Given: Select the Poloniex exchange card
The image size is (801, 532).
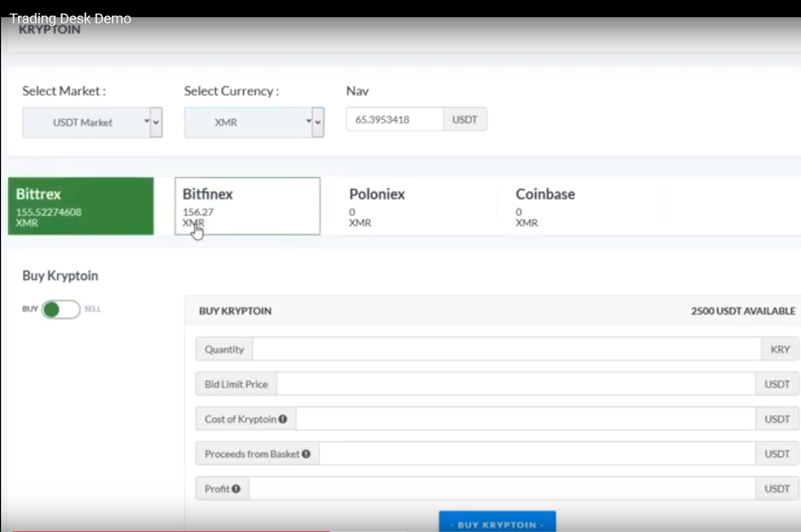Looking at the screenshot, I should tap(414, 206).
